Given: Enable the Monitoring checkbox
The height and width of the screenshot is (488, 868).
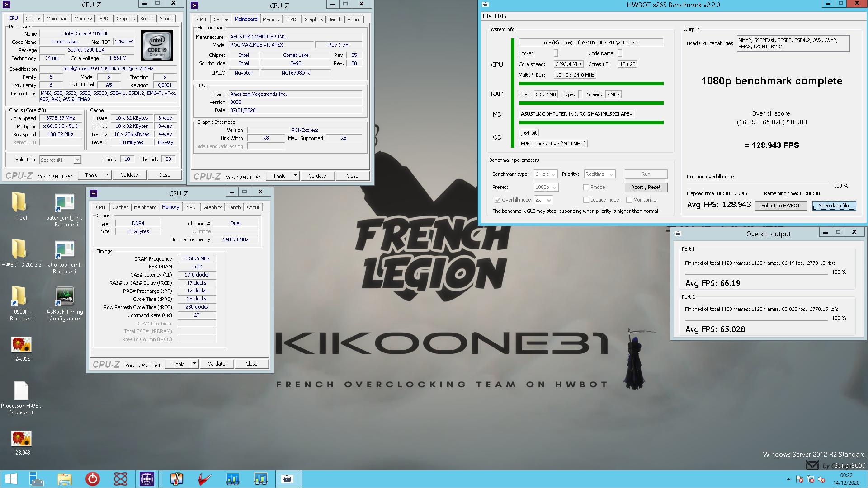Looking at the screenshot, I should tap(629, 200).
